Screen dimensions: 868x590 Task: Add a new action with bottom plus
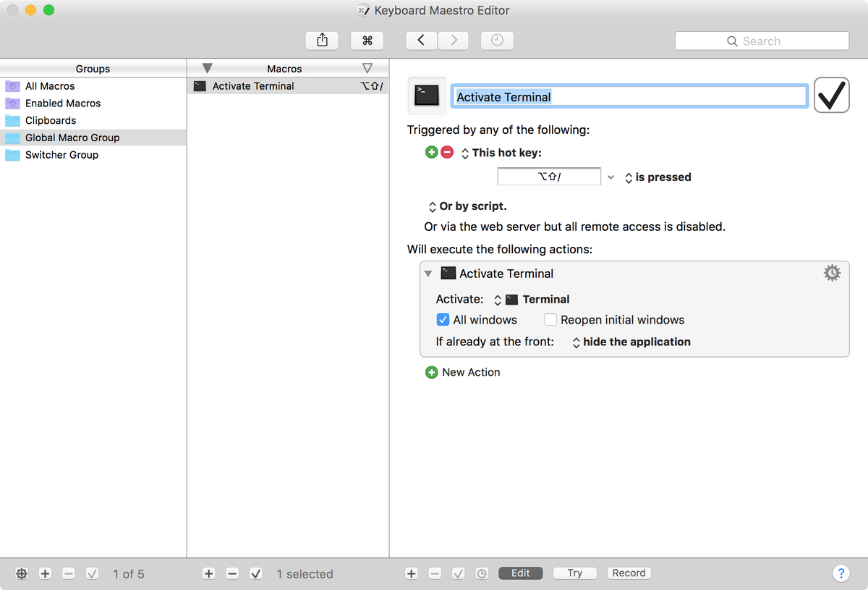tap(412, 573)
